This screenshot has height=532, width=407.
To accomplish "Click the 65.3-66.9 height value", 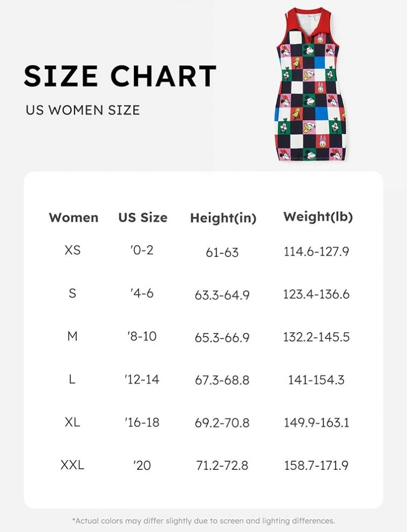I will (x=222, y=337).
